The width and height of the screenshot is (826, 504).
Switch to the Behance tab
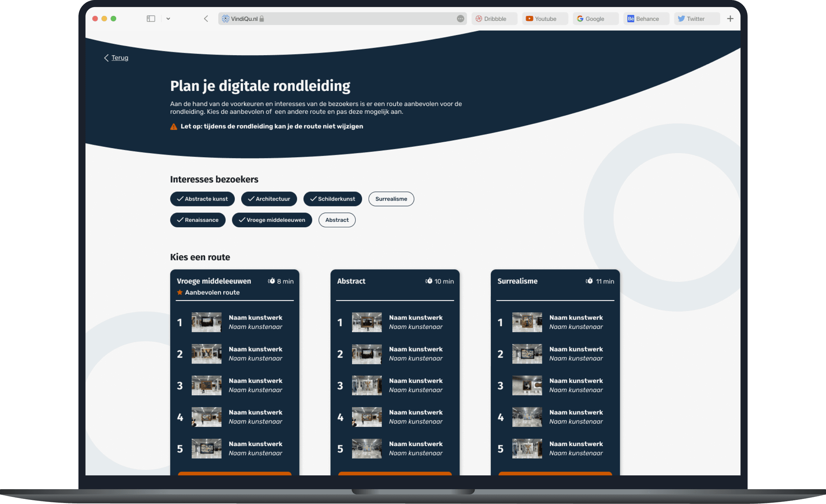pos(646,19)
